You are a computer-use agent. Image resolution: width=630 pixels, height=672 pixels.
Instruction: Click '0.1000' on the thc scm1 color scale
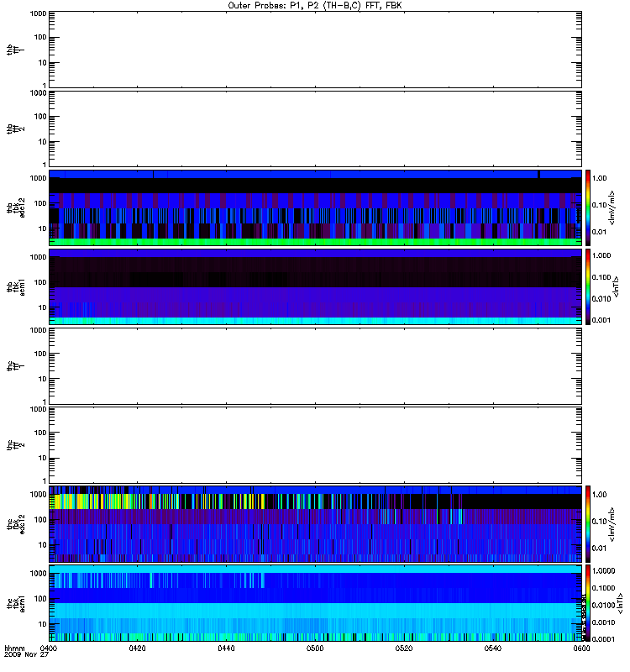[x=603, y=588]
